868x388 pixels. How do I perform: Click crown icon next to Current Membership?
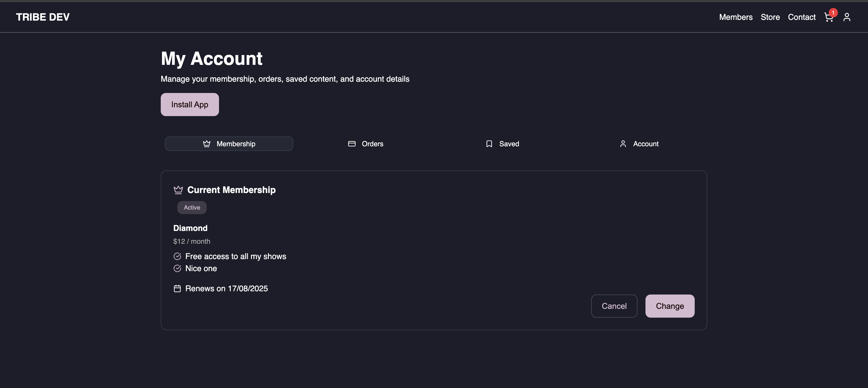178,190
